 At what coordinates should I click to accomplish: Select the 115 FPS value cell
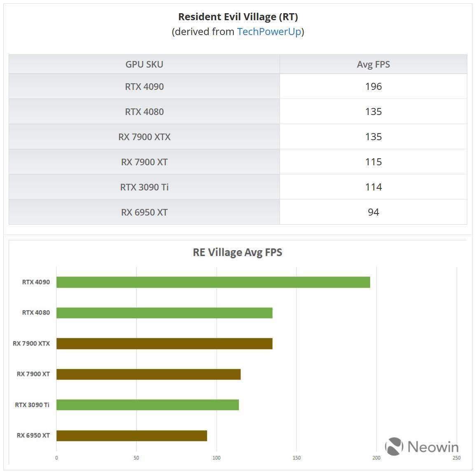(373, 162)
